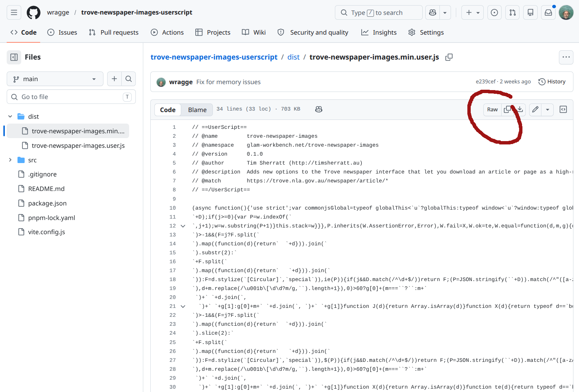Open the more file actions ellipsis menu
Viewport: 579px width, 392px height.
pos(566,57)
